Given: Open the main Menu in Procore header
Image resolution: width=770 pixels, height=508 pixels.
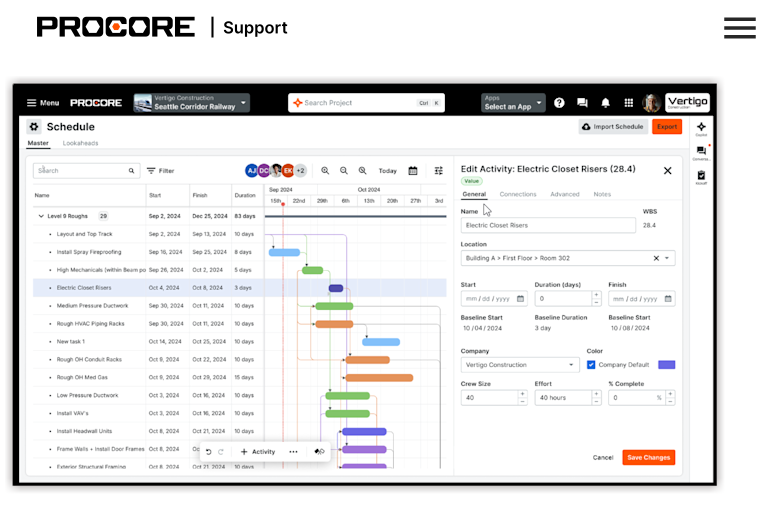Looking at the screenshot, I should tap(43, 103).
